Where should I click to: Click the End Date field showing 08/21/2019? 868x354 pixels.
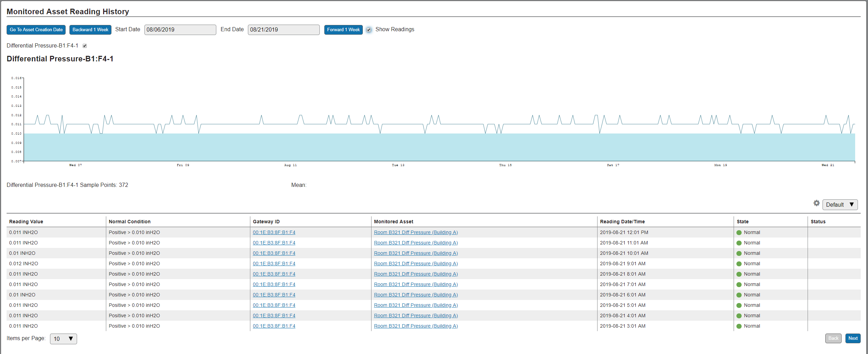pos(283,29)
